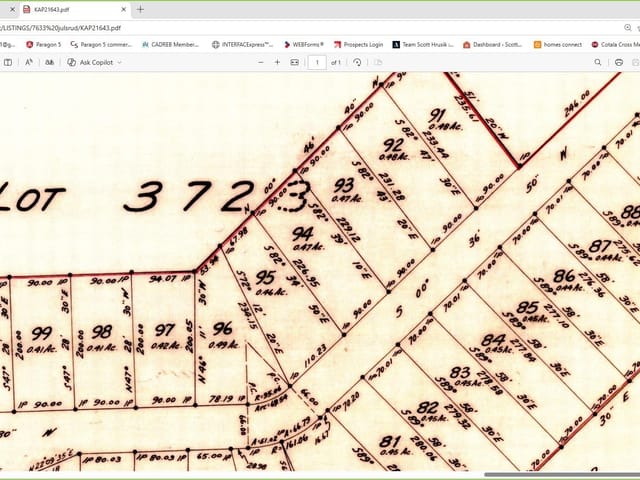Open the page view options icon
The width and height of the screenshot is (640, 480).
point(378,62)
